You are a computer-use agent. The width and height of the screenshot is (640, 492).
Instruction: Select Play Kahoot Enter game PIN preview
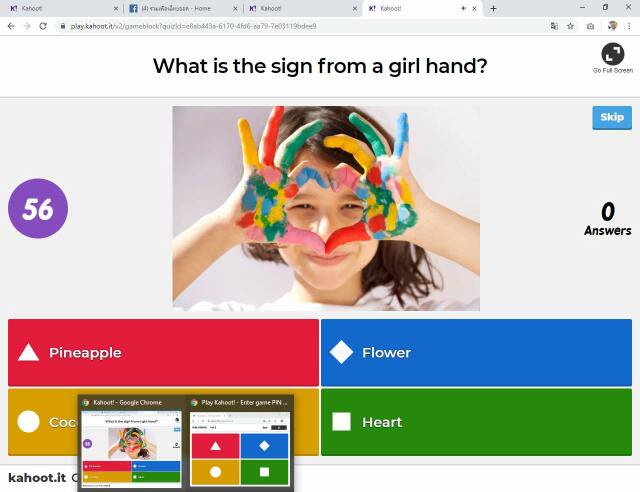(x=240, y=443)
